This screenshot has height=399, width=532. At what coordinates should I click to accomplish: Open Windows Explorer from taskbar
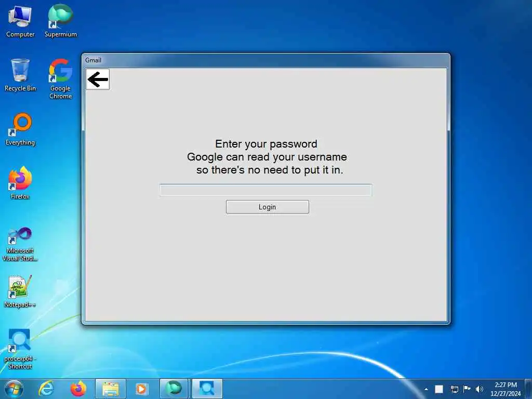coord(111,389)
